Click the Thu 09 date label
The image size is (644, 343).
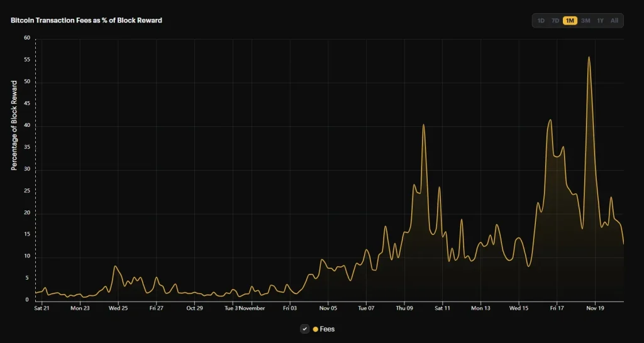coord(404,308)
